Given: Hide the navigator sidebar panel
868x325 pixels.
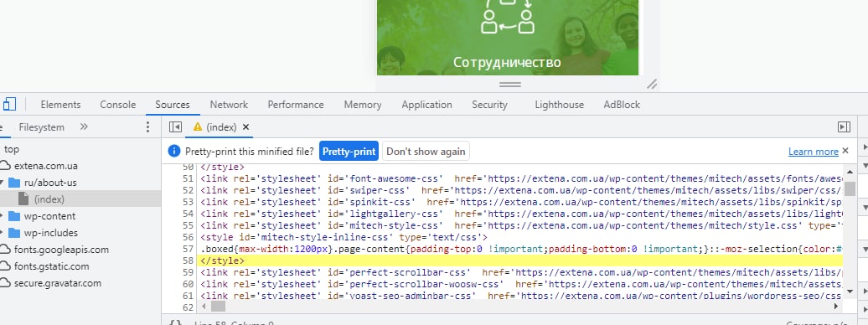Looking at the screenshot, I should click(x=175, y=127).
